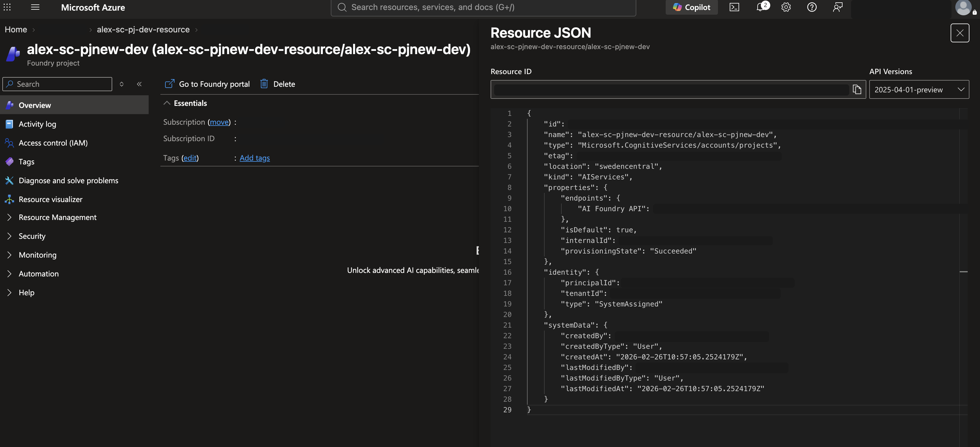The width and height of the screenshot is (980, 447).
Task: Expand the Security menu group
Action: (32, 236)
